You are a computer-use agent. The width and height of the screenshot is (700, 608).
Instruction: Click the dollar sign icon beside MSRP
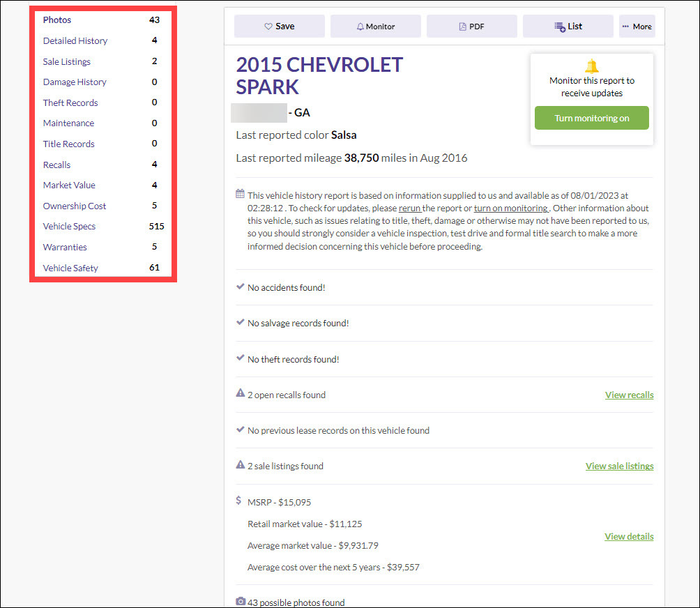coord(239,501)
